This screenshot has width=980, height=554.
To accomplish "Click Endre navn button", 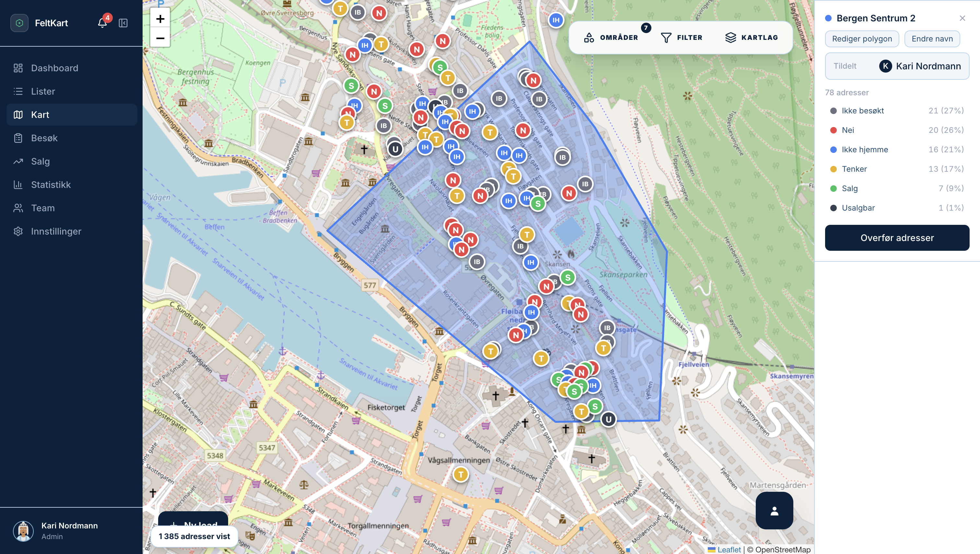I will 932,39.
